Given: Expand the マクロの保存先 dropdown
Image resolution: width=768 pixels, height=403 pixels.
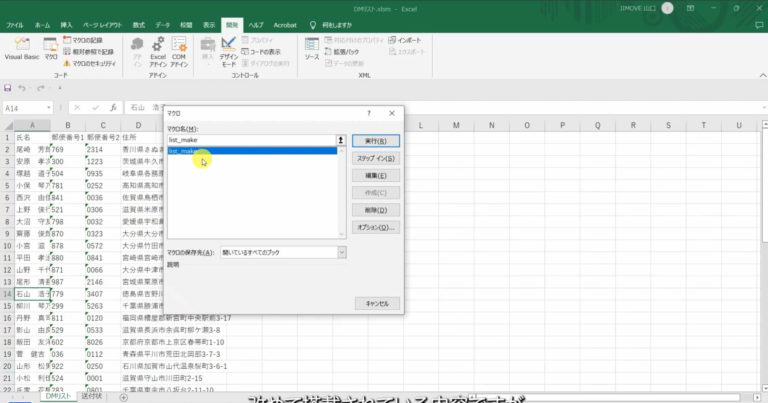Looking at the screenshot, I should [x=342, y=253].
